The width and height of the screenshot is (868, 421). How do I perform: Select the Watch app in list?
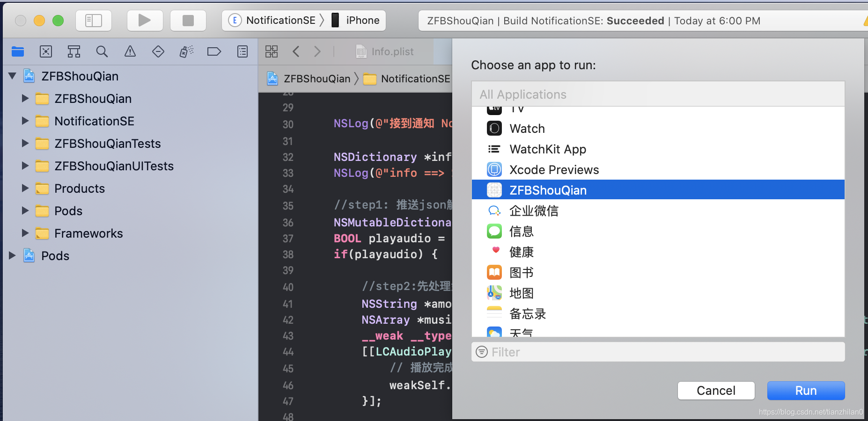[658, 128]
